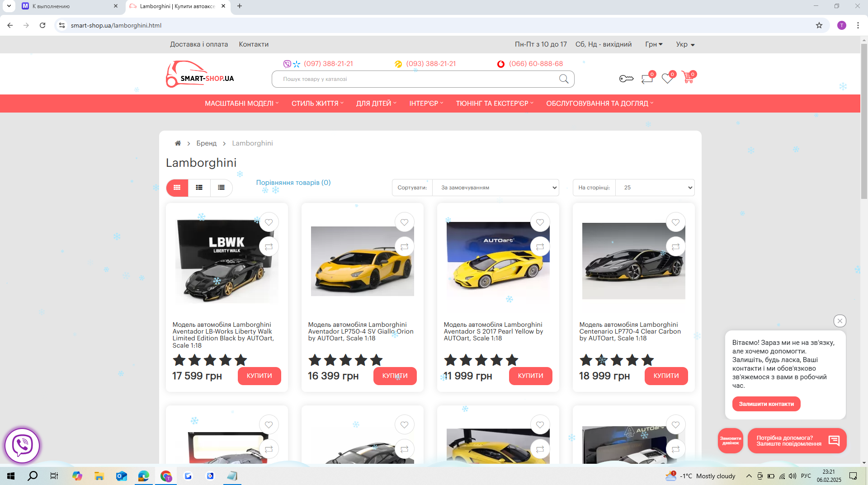Buy the LB-Works Liberty Walk model
The image size is (868, 485).
259,376
